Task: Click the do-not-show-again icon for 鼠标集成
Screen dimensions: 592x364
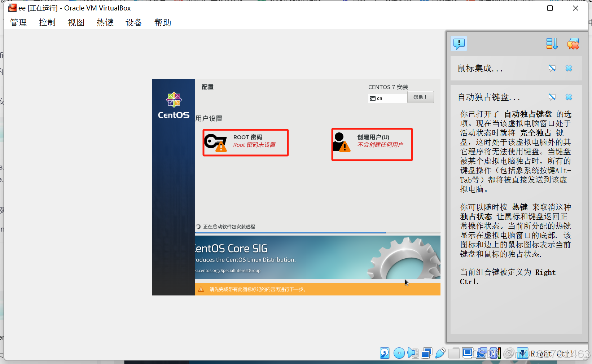Action: (552, 68)
